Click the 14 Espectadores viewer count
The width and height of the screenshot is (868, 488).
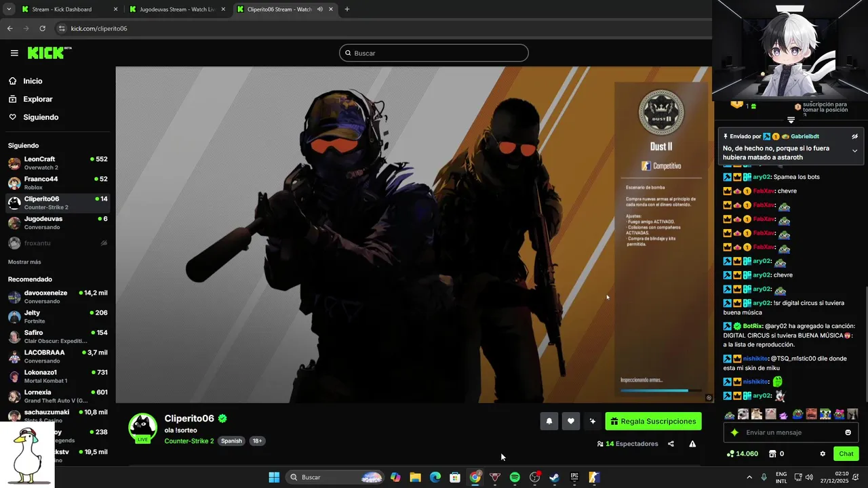click(627, 444)
